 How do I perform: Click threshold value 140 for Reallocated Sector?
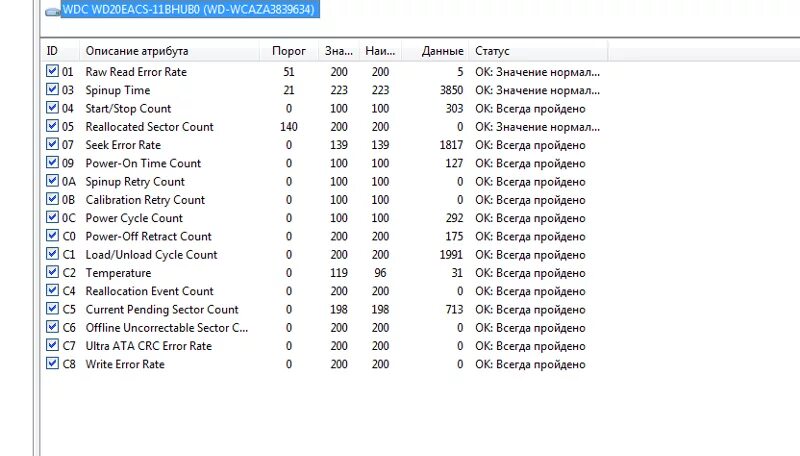pyautogui.click(x=289, y=126)
